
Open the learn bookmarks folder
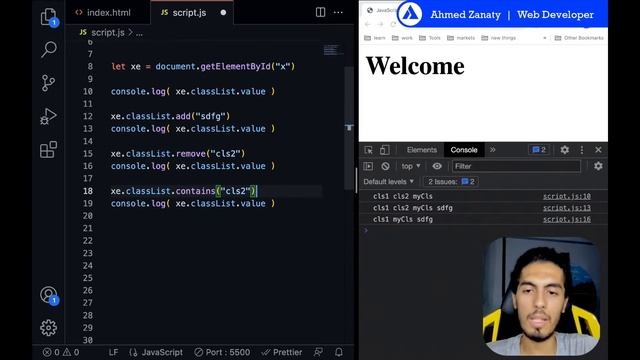[374, 38]
